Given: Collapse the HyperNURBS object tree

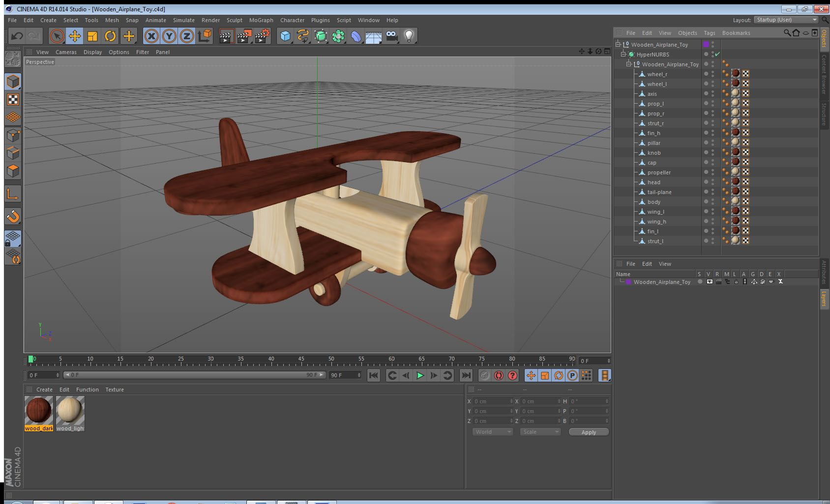Looking at the screenshot, I should (623, 54).
